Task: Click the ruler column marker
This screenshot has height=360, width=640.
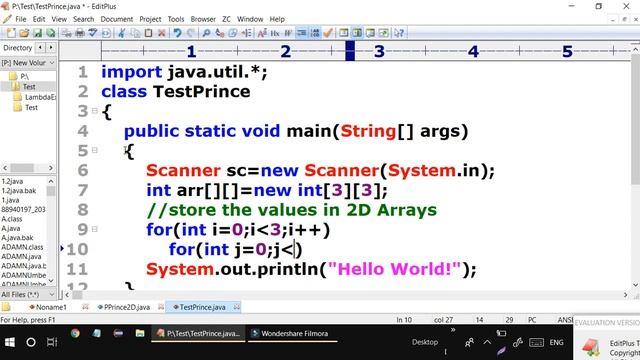Action: click(x=350, y=51)
